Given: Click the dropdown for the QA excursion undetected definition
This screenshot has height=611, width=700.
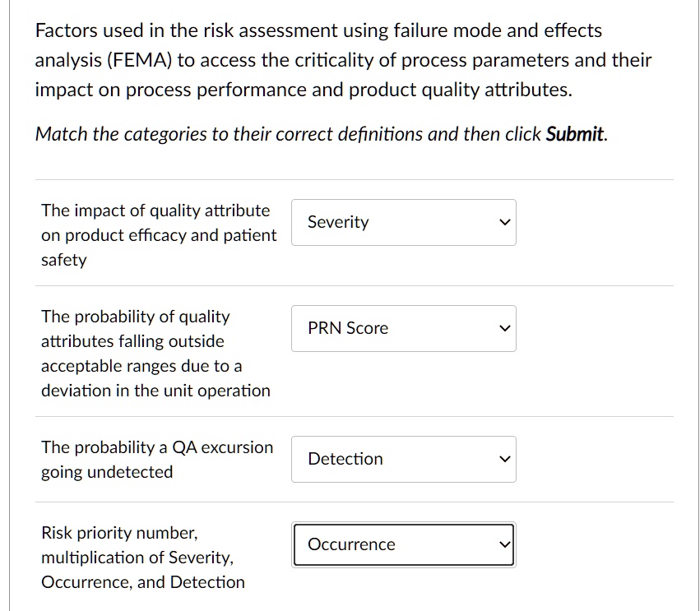Looking at the screenshot, I should [403, 459].
